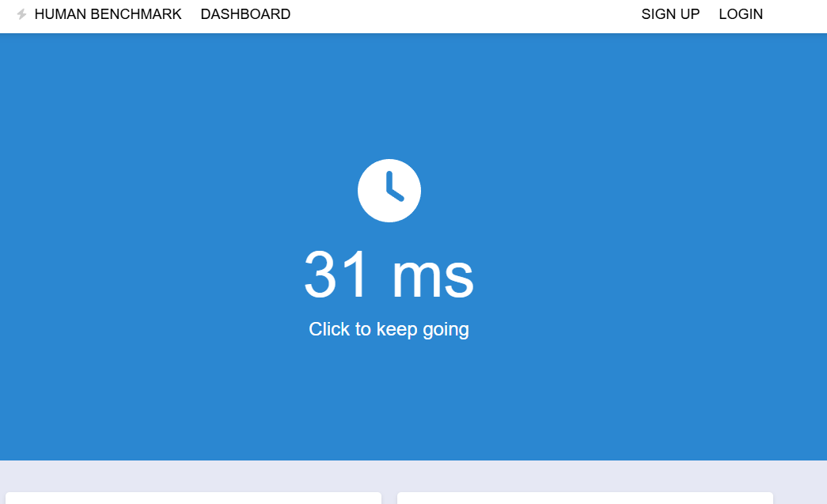Open the HUMAN BENCHMARK home link
Image resolution: width=827 pixels, height=504 pixels.
(108, 14)
